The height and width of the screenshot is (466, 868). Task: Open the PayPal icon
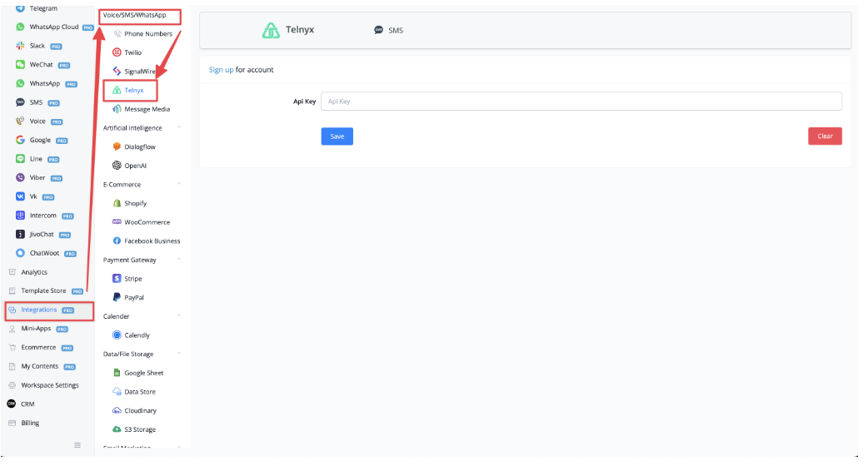pyautogui.click(x=117, y=297)
